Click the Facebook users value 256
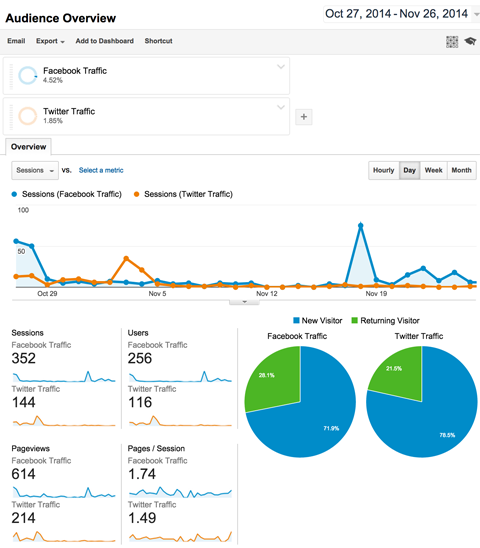This screenshot has height=548, width=480. (x=140, y=359)
